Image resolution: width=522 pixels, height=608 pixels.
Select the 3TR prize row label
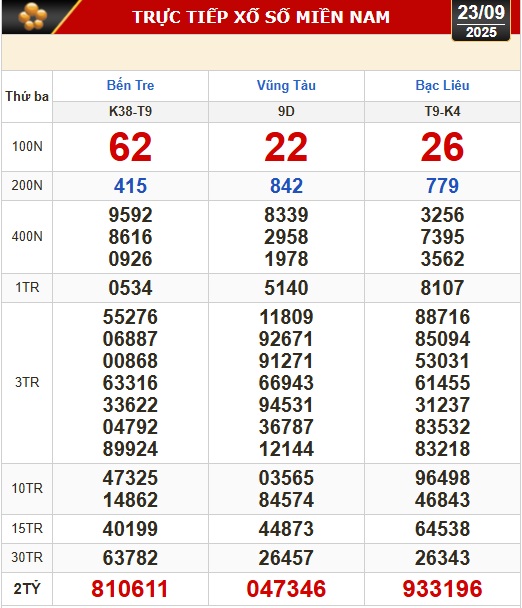point(27,382)
